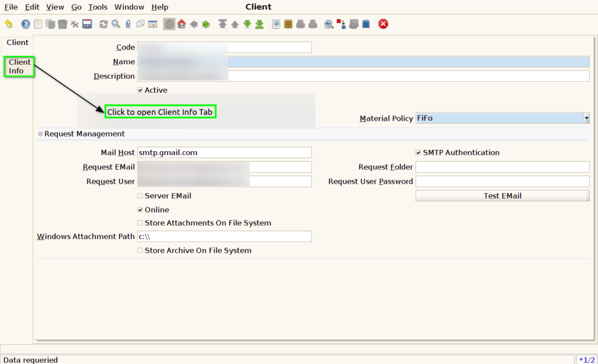The height and width of the screenshot is (364, 598).
Task: Click the Check requests icon
Action: pos(353,24)
